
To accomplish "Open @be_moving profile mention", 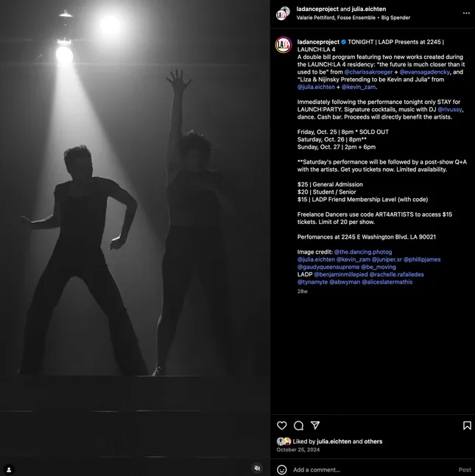I will point(379,267).
